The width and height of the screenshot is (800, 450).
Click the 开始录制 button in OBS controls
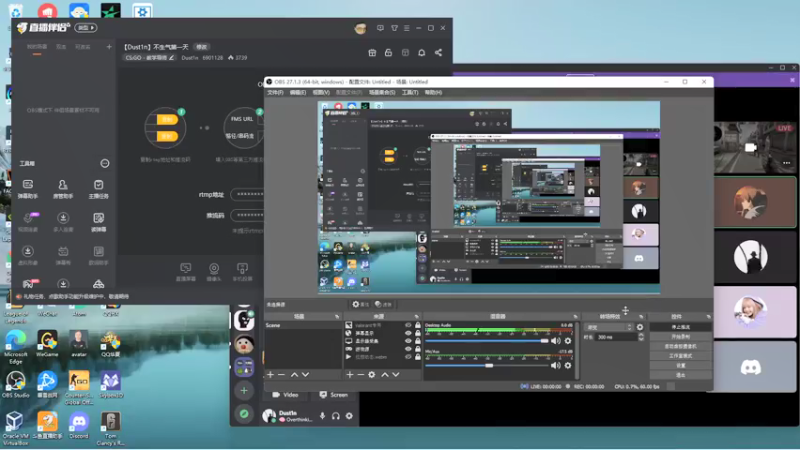tap(681, 337)
